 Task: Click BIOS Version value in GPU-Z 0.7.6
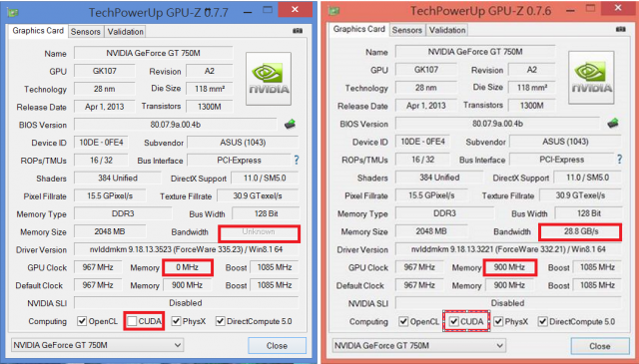point(497,124)
